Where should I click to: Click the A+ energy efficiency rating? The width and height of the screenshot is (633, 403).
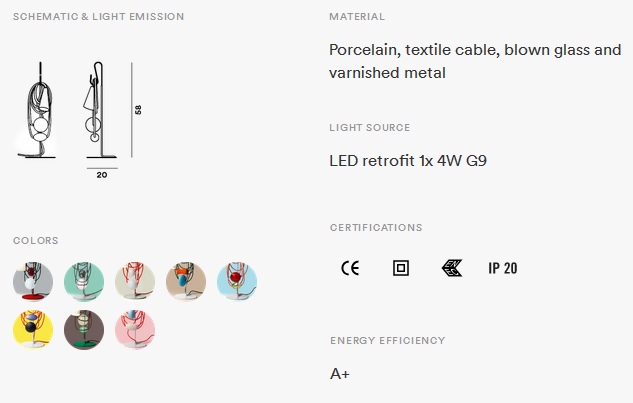tap(340, 374)
